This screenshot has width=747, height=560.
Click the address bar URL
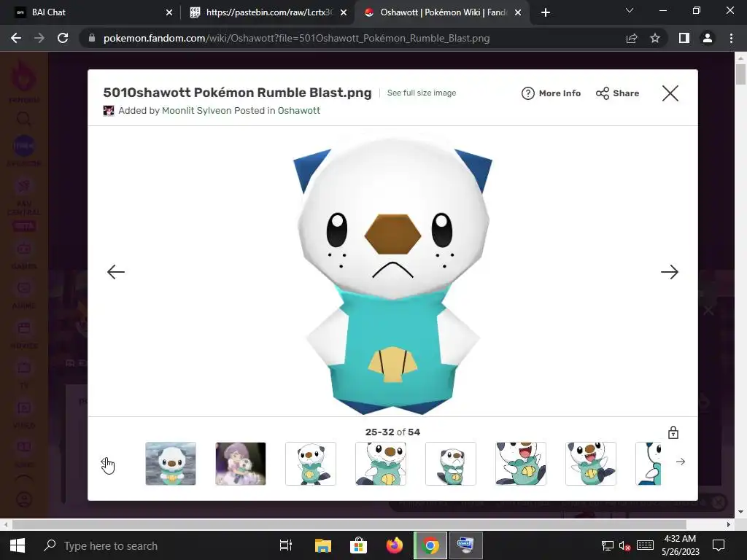click(296, 38)
